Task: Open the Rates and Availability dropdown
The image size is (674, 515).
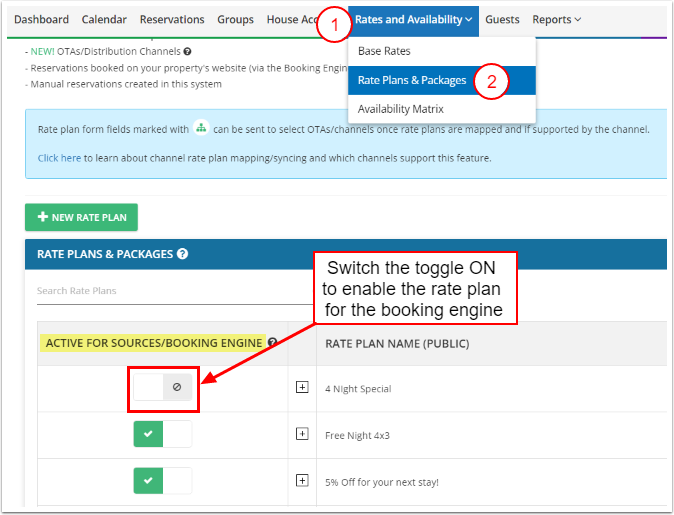Action: click(413, 20)
